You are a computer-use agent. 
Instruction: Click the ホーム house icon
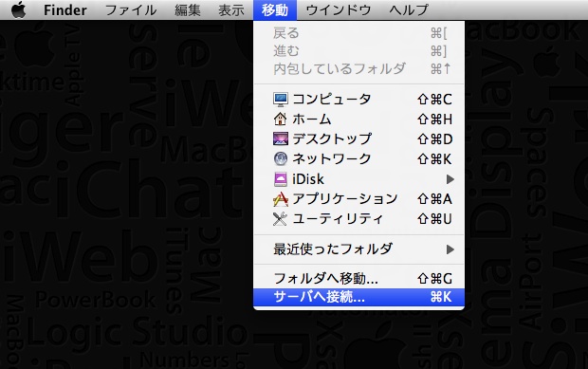click(x=281, y=120)
